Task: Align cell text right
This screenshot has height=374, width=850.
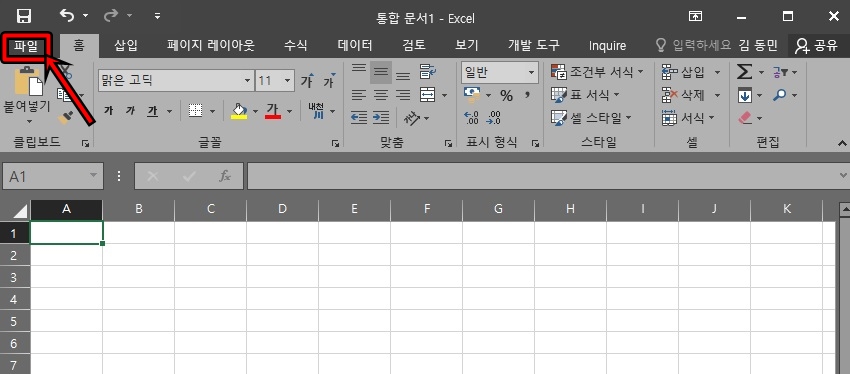Action: 403,95
